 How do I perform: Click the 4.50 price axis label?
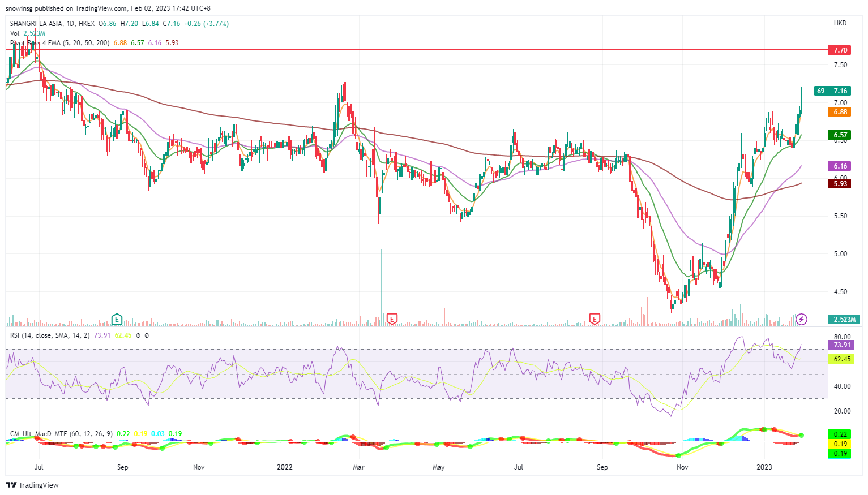coord(840,292)
